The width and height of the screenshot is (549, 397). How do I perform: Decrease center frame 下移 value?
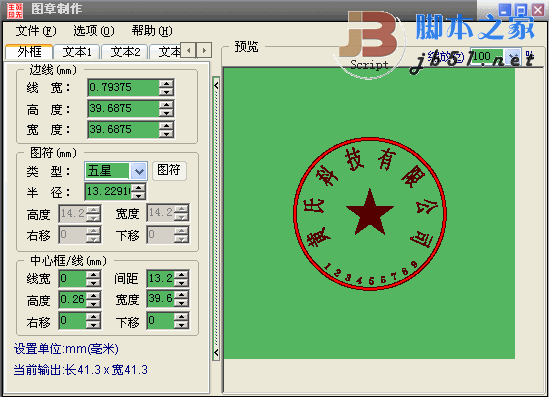(181, 325)
